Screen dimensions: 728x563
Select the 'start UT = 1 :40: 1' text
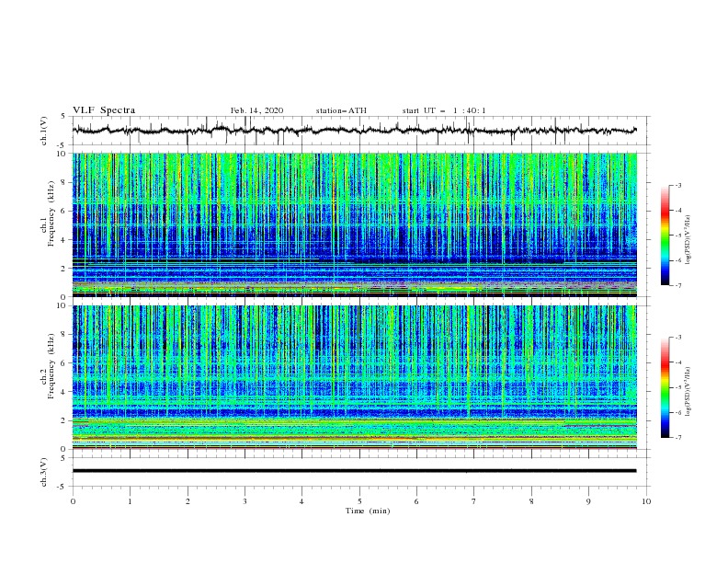tap(444, 110)
